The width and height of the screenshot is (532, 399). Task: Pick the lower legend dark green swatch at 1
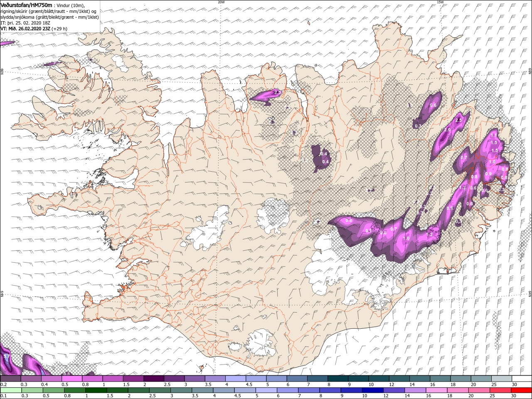96,390
